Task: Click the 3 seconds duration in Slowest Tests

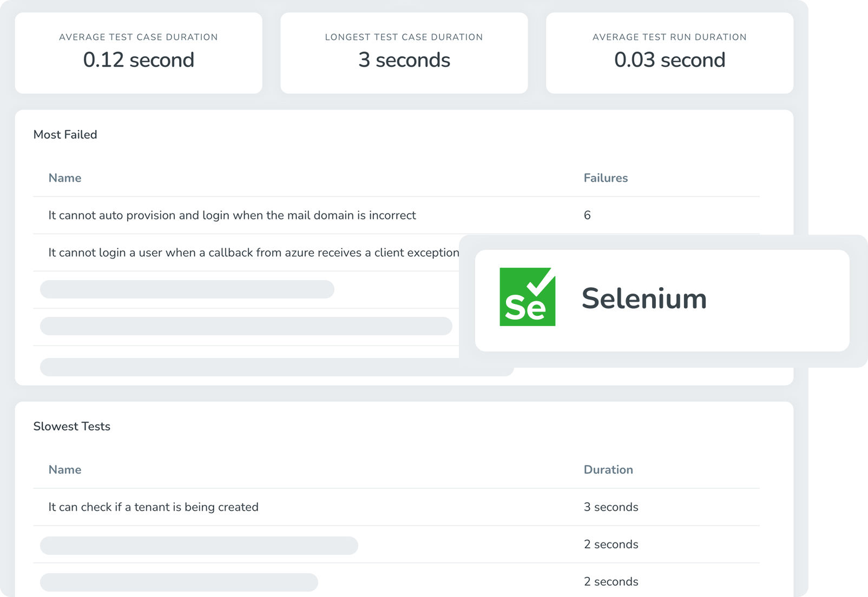Action: pyautogui.click(x=611, y=507)
